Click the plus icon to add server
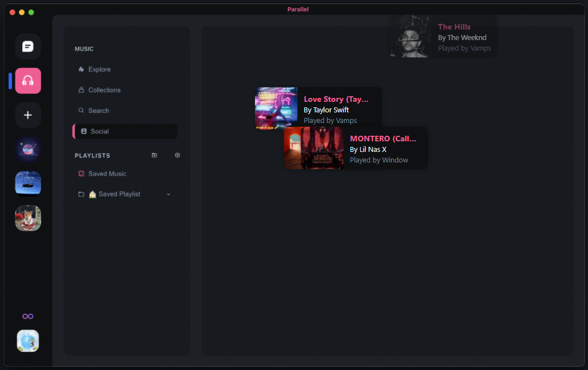The image size is (588, 370). [x=28, y=115]
